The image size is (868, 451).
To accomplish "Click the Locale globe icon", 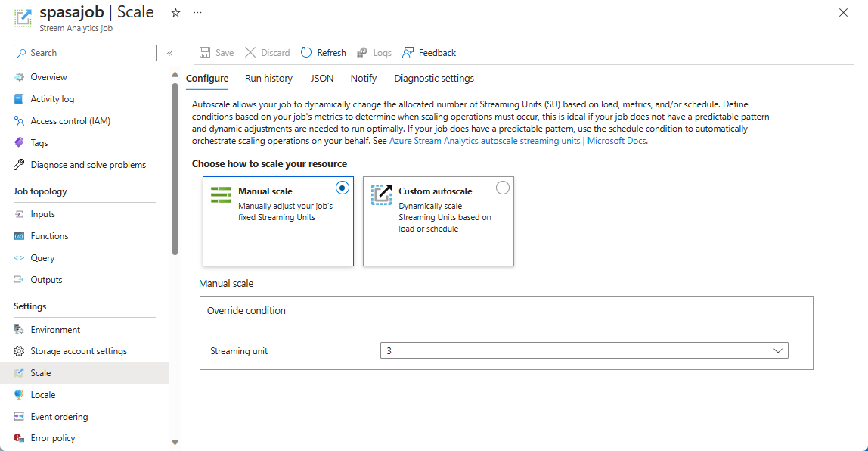I will pos(19,394).
